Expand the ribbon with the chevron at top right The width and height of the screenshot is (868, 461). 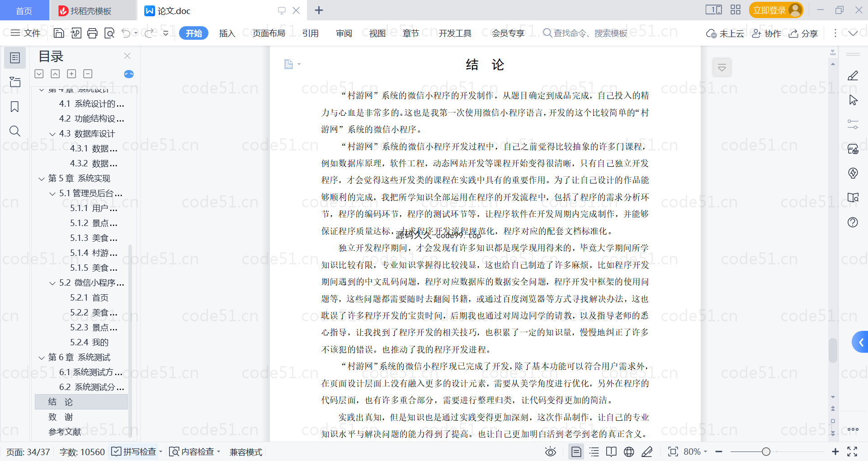(x=853, y=33)
